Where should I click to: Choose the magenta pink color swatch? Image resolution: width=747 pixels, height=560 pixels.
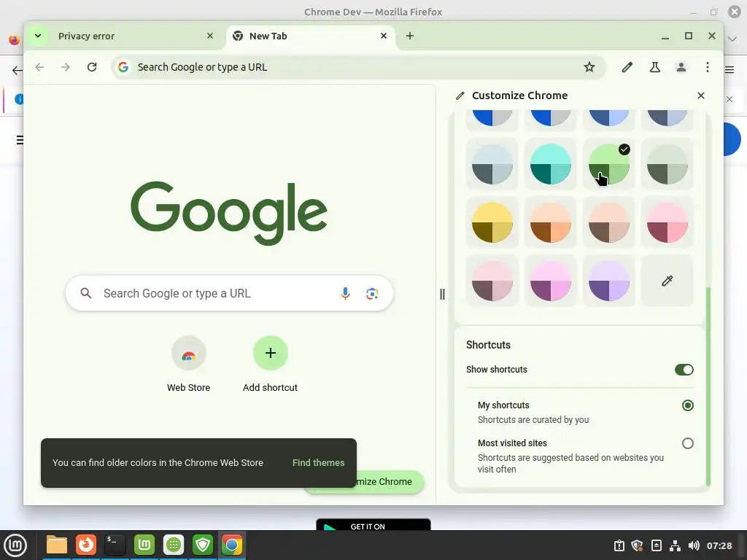click(550, 281)
